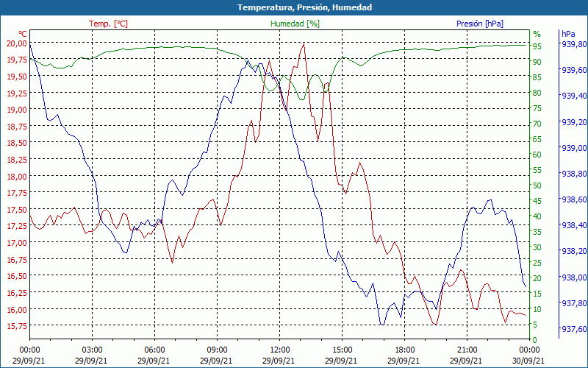Viewport: 588px width, 368px height.
Task: Select the green Humedad [%] legend label
Action: (295, 24)
